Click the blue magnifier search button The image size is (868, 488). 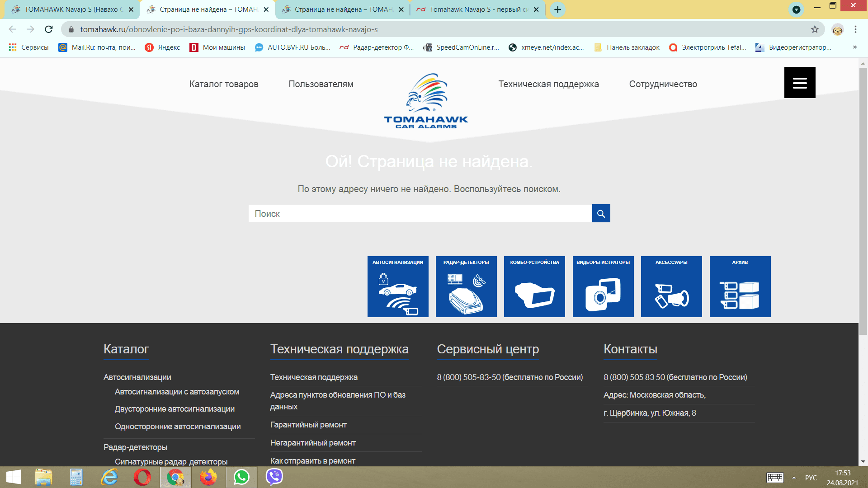click(x=601, y=213)
